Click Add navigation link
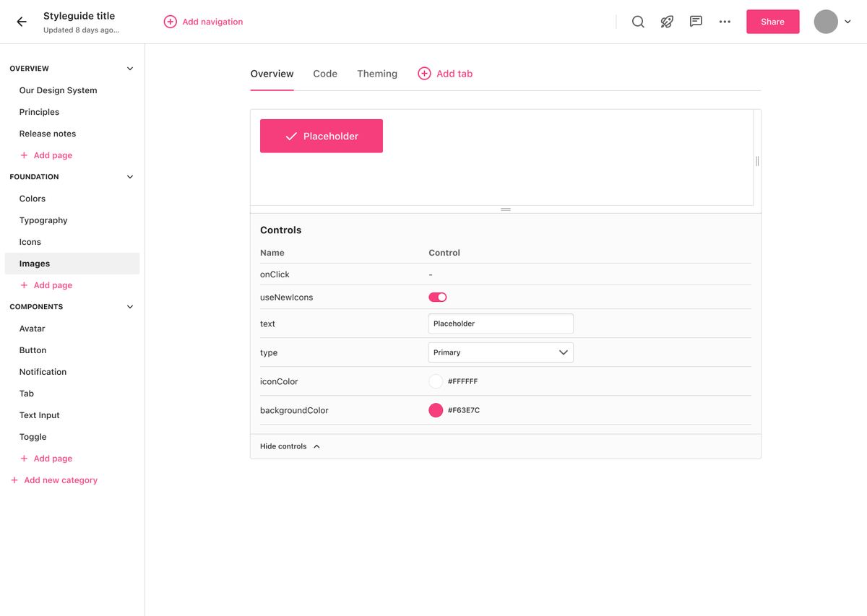Screen dimensions: 867x616 212,22
